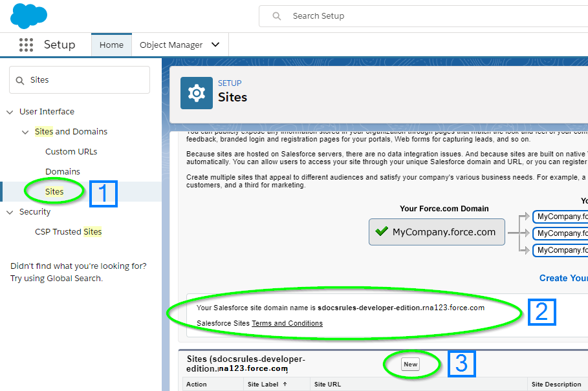
Task: Click the green checkmark beside MyCompany.force.com
Action: (x=382, y=231)
